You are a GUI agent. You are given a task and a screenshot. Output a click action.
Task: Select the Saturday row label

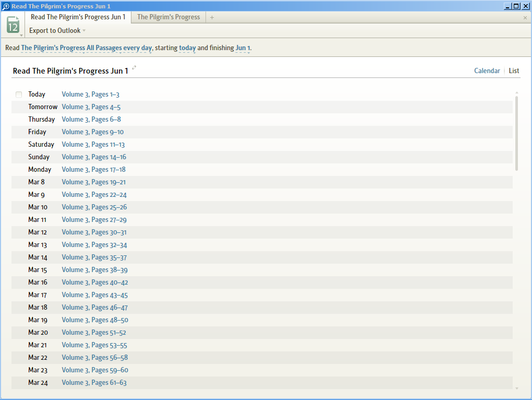pyautogui.click(x=41, y=145)
